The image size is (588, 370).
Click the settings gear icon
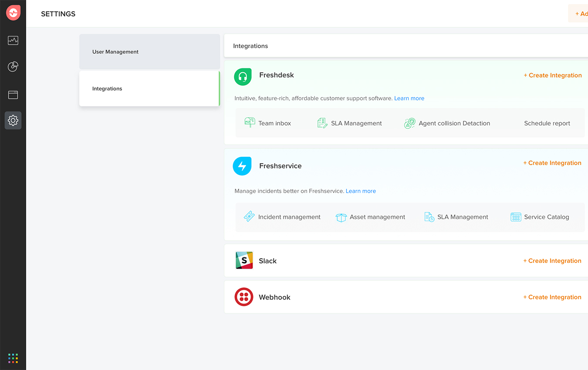coord(13,120)
